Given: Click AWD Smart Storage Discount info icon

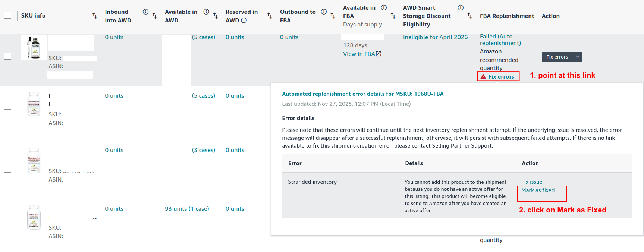Looking at the screenshot, I should coord(461,7).
